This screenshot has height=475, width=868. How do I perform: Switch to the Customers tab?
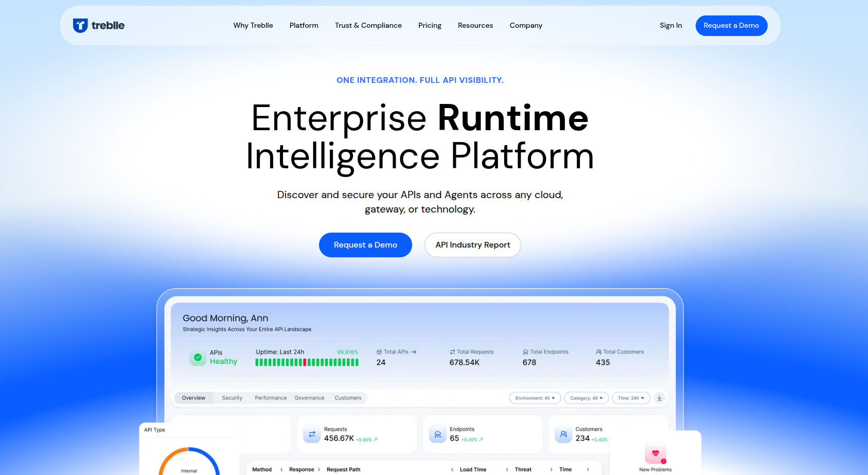(348, 398)
